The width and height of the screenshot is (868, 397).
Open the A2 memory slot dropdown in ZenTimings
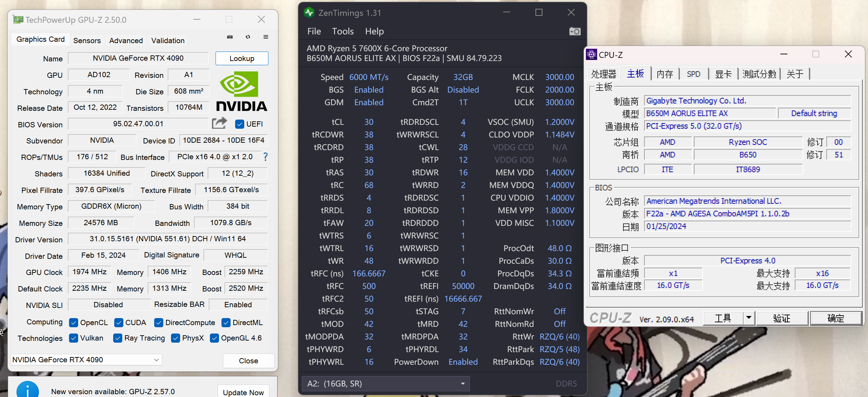pyautogui.click(x=463, y=384)
